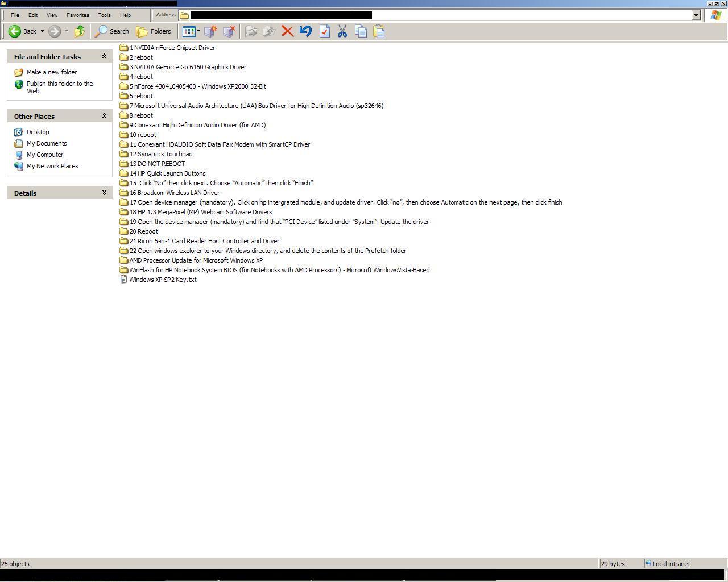Select 'AMD Processor Update' folder
Image resolution: width=728 pixels, height=582 pixels.
pyautogui.click(x=191, y=260)
